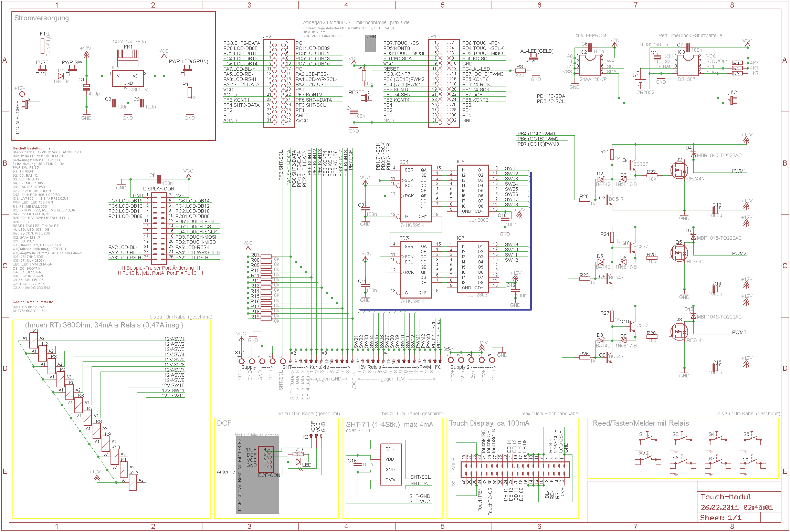
Task: Click the zus. EEPROM caption
Action: click(591, 35)
